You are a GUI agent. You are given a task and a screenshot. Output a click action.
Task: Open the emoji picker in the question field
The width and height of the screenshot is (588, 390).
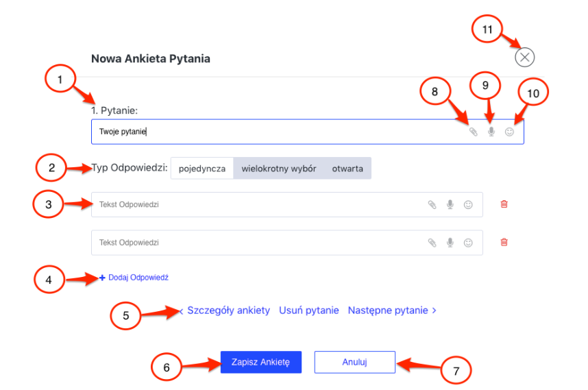[509, 132]
